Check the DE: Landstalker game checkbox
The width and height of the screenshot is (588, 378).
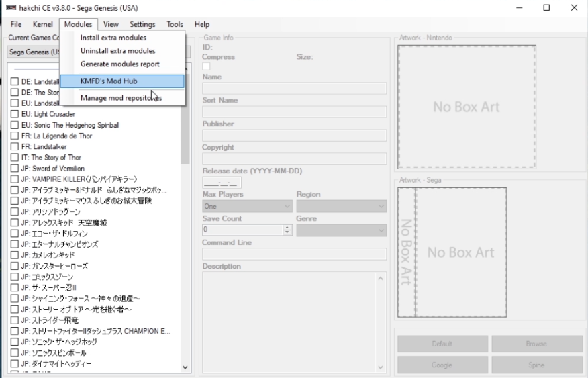click(15, 81)
